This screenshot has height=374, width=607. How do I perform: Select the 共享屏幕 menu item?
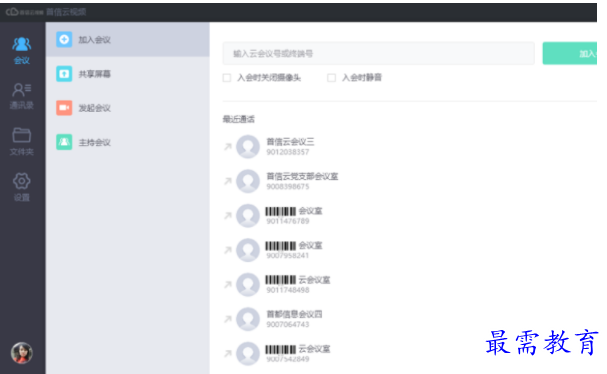click(x=128, y=74)
